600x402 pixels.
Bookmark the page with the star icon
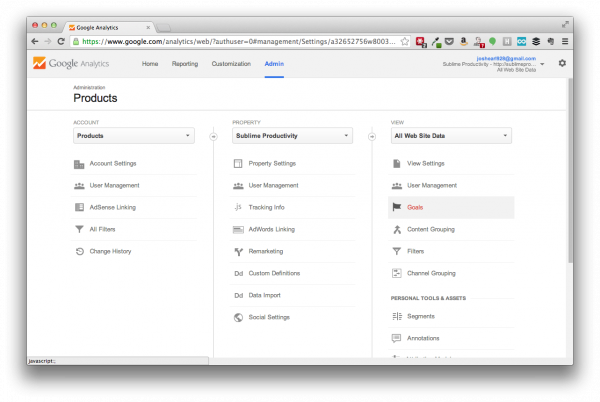(404, 41)
